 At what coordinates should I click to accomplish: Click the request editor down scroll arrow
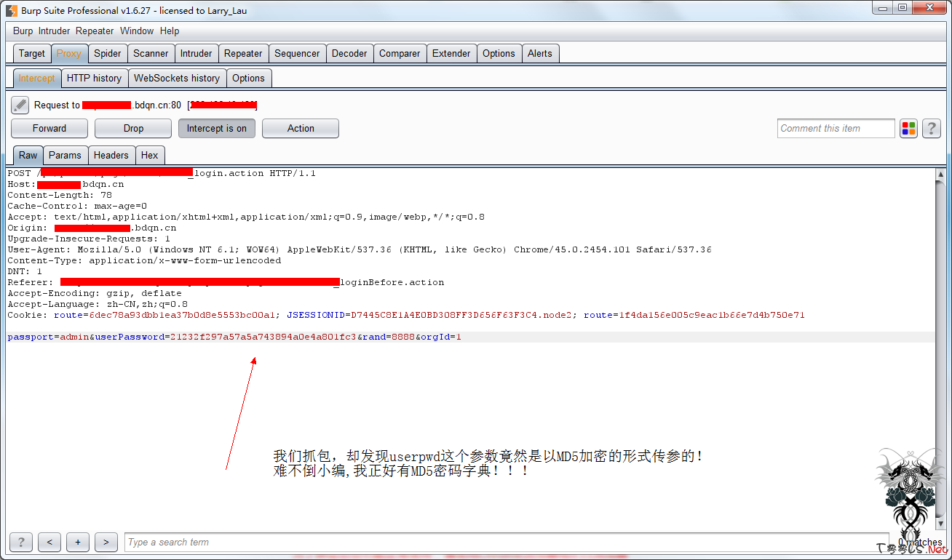(x=940, y=523)
